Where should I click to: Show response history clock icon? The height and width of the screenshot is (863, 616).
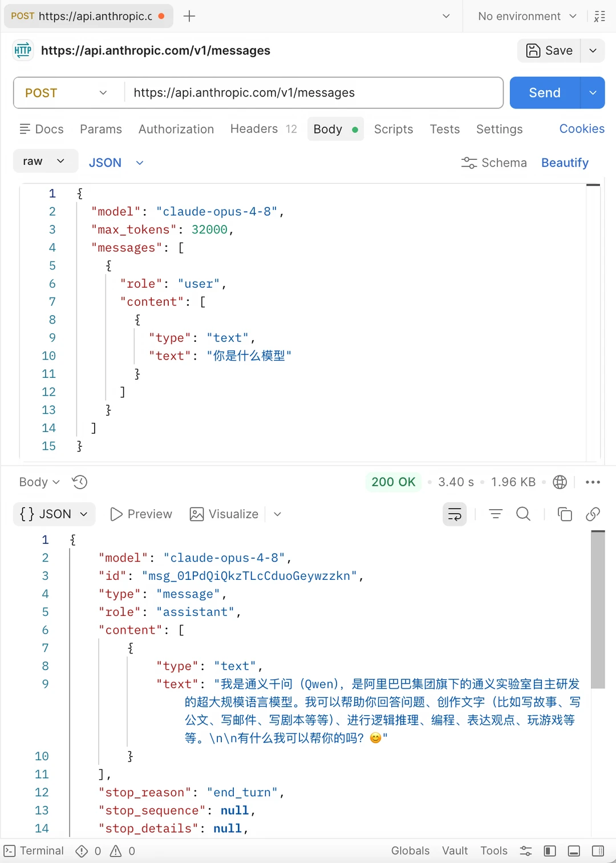(80, 482)
